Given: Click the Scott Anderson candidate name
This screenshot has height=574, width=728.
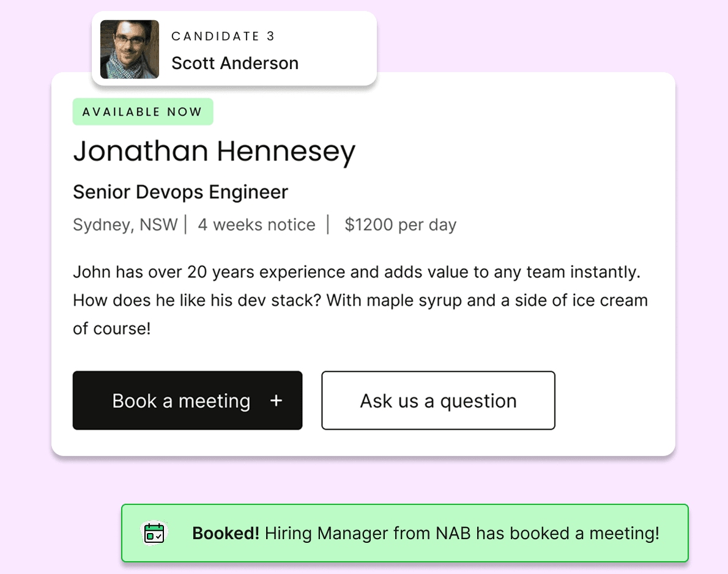Looking at the screenshot, I should click(x=235, y=63).
